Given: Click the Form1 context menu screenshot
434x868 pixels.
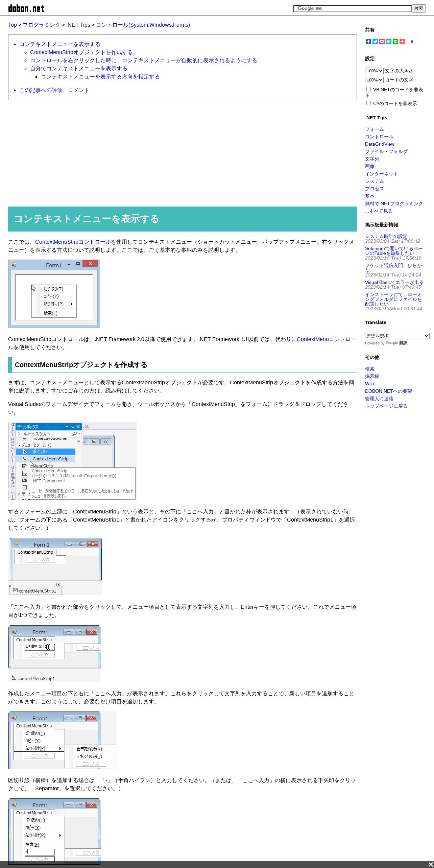Looking at the screenshot, I should click(54, 293).
